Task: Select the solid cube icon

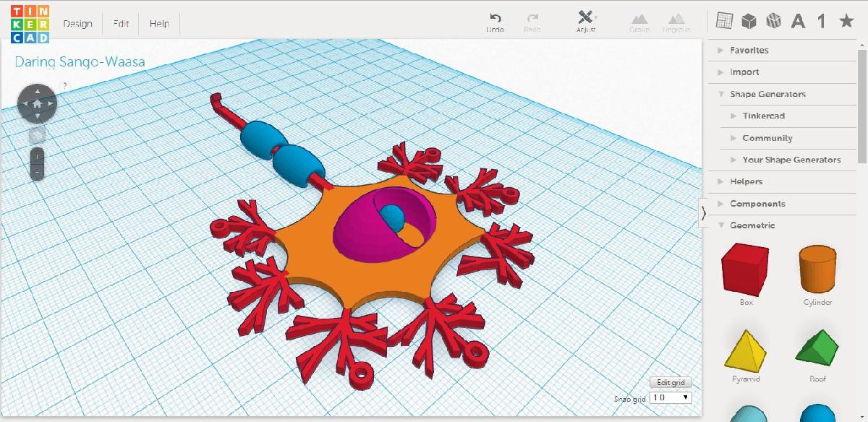Action: [x=749, y=21]
